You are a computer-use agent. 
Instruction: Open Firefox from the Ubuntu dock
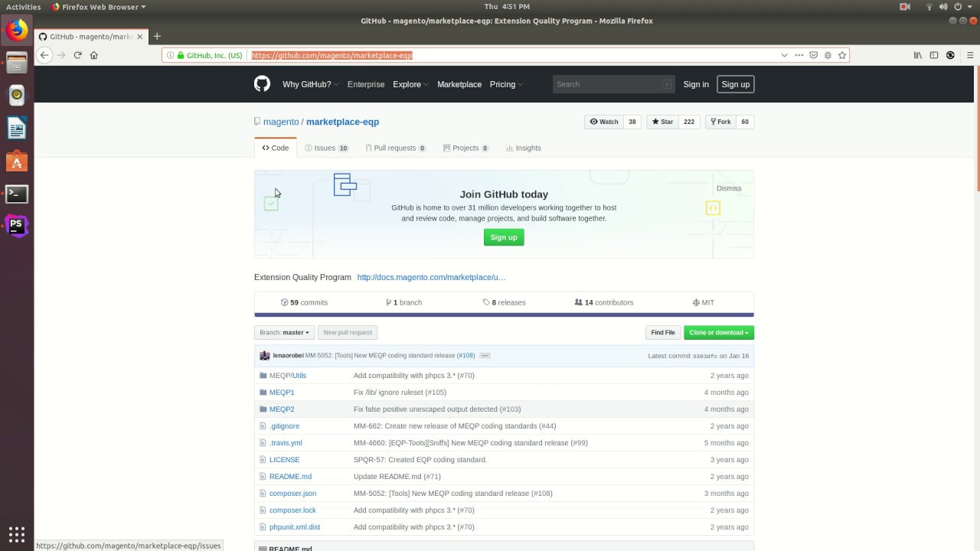pyautogui.click(x=17, y=30)
